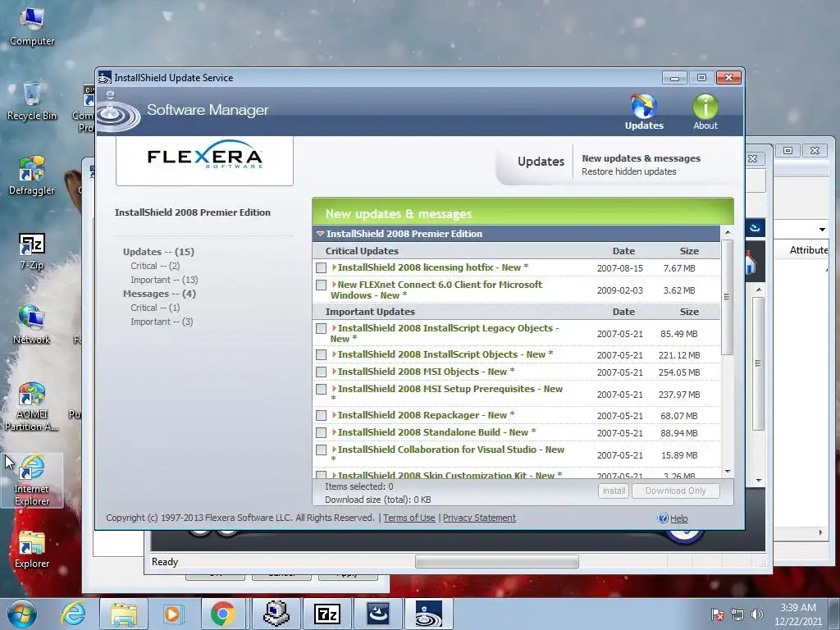The image size is (840, 630).
Task: Open Action Center flag tray icon
Action: point(718,614)
